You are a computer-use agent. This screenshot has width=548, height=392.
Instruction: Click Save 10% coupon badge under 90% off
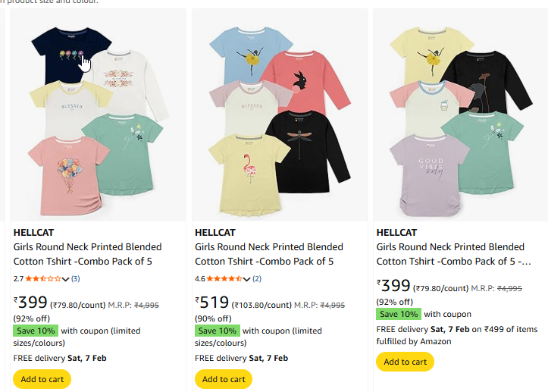click(x=217, y=331)
